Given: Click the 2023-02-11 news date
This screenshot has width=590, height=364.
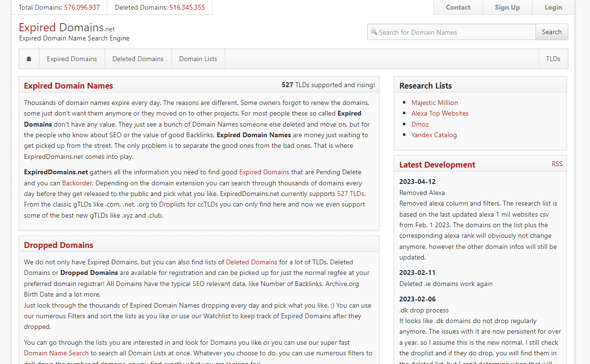Looking at the screenshot, I should point(417,273).
